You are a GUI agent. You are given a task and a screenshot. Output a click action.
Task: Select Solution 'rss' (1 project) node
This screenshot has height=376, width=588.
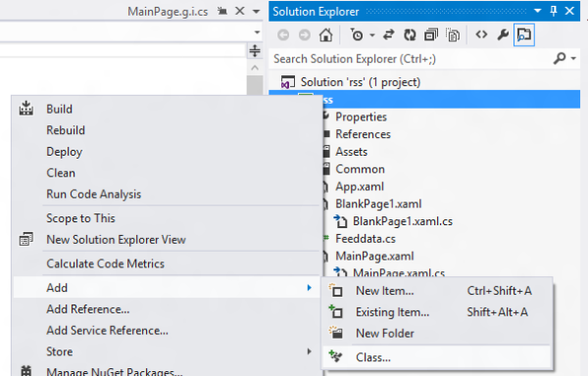click(361, 82)
